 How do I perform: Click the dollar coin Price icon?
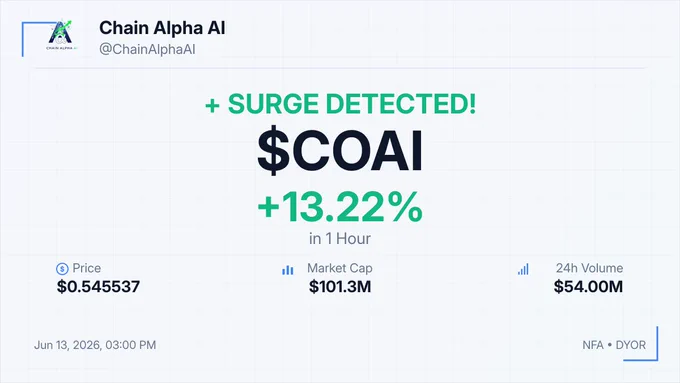coord(62,269)
